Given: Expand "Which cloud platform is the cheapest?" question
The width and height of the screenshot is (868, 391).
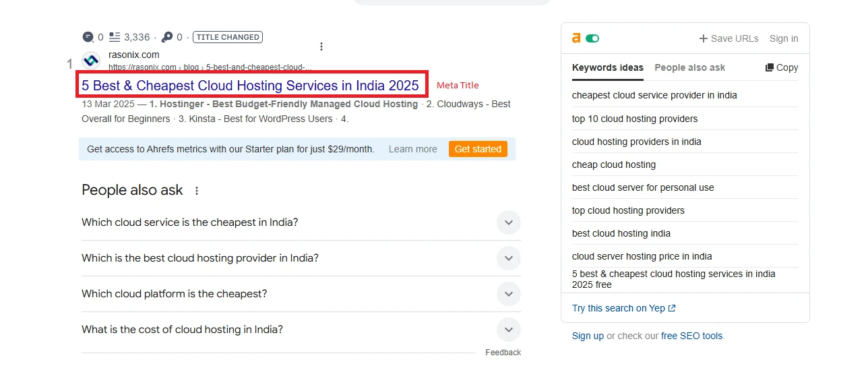Looking at the screenshot, I should point(508,294).
